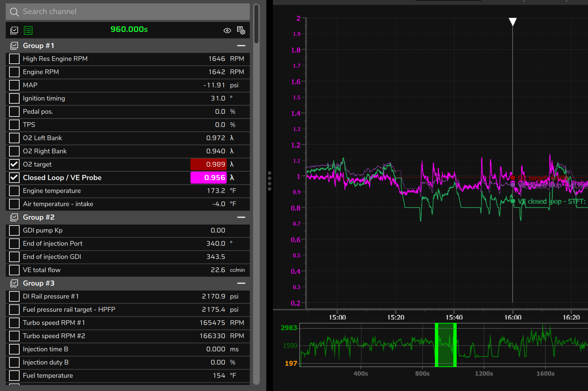Click the white playhead cursor marker on graph
Image resolution: width=588 pixels, height=391 pixels.
click(x=513, y=22)
